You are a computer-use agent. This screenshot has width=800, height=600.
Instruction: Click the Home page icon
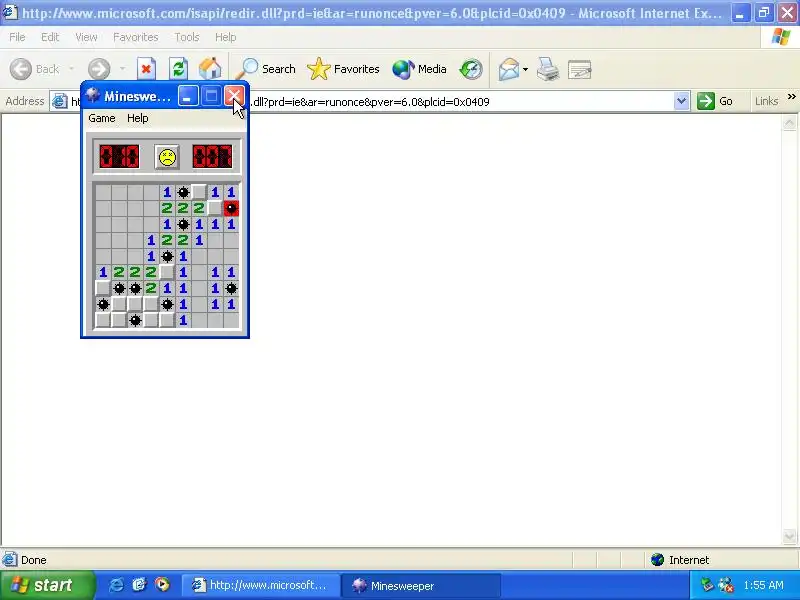pos(210,69)
